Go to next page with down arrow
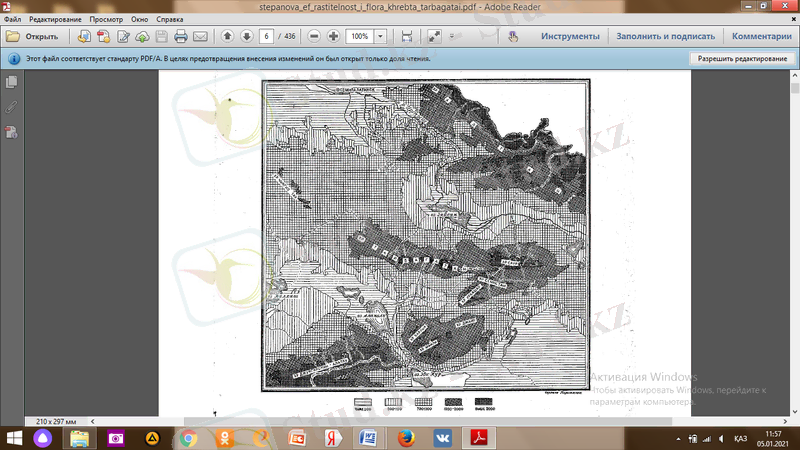Image resolution: width=800 pixels, height=450 pixels. (246, 37)
